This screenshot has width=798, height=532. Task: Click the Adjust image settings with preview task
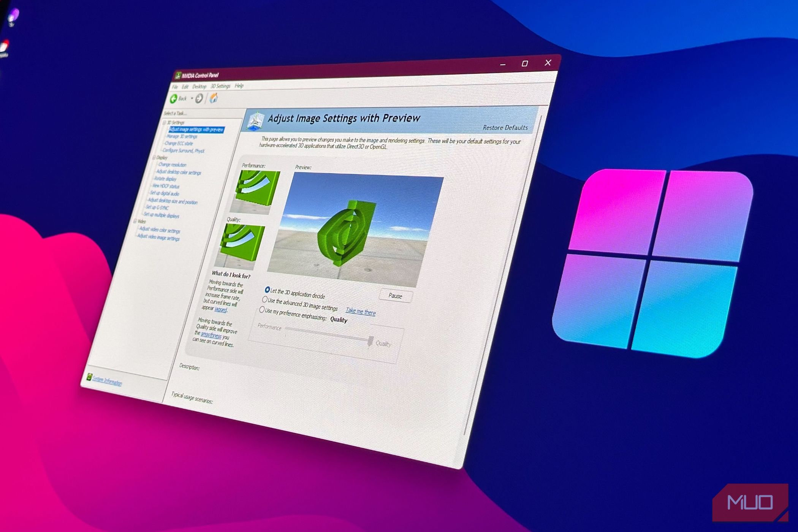[196, 130]
